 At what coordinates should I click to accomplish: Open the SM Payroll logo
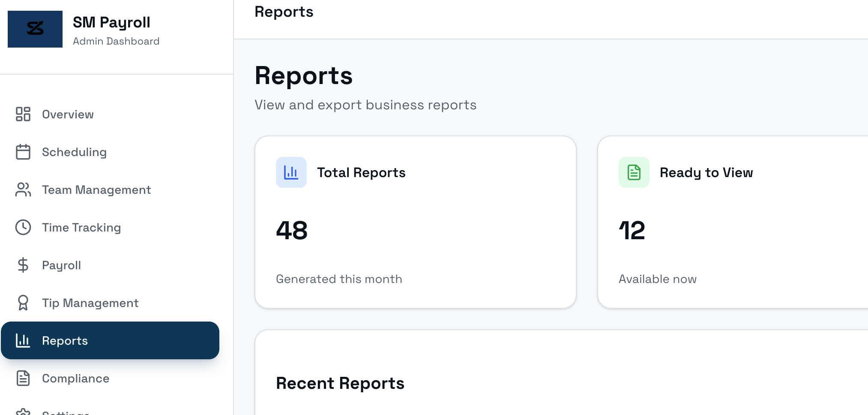(x=35, y=29)
